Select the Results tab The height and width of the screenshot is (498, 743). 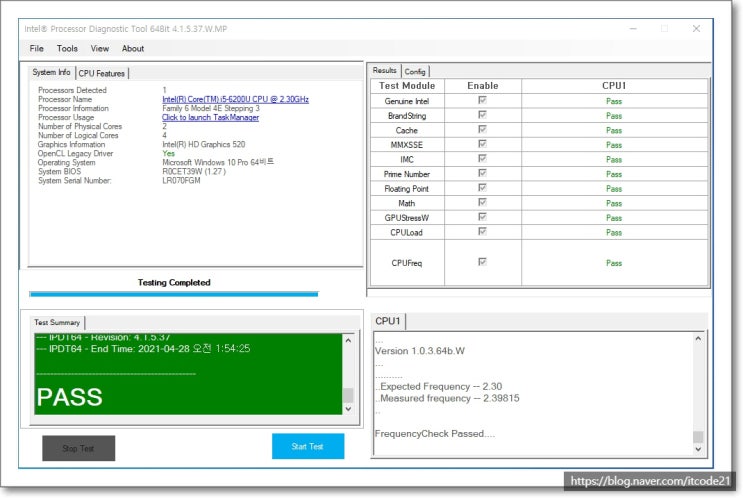point(384,70)
